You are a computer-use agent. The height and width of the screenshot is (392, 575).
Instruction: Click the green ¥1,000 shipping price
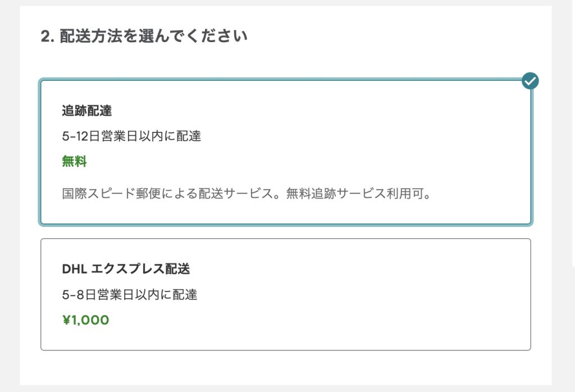85,321
